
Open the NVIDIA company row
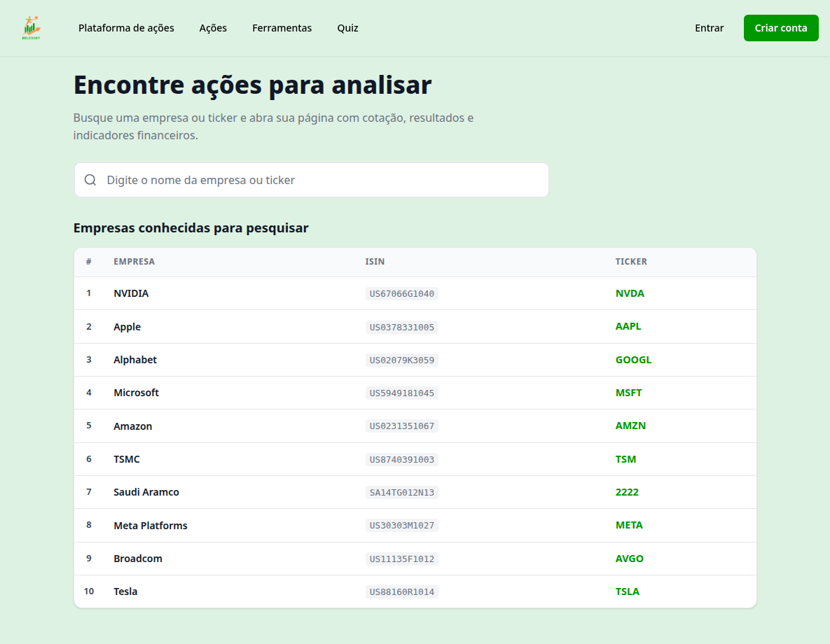(415, 293)
